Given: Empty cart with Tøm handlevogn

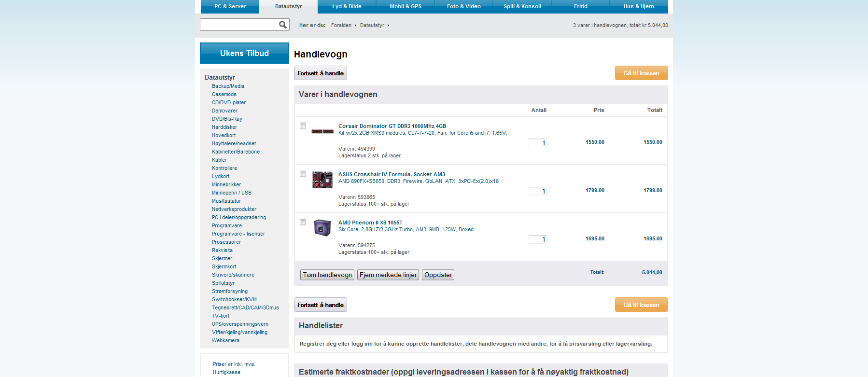Looking at the screenshot, I should [327, 275].
